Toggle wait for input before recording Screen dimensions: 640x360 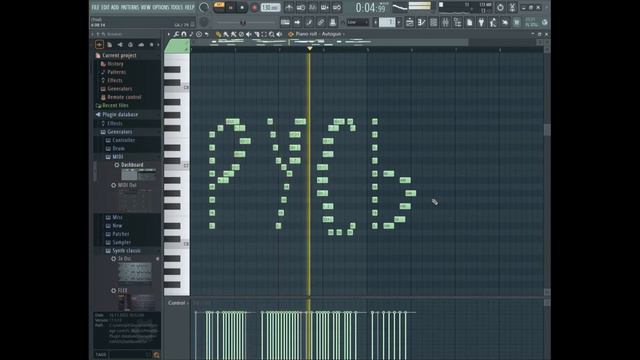tap(301, 7)
